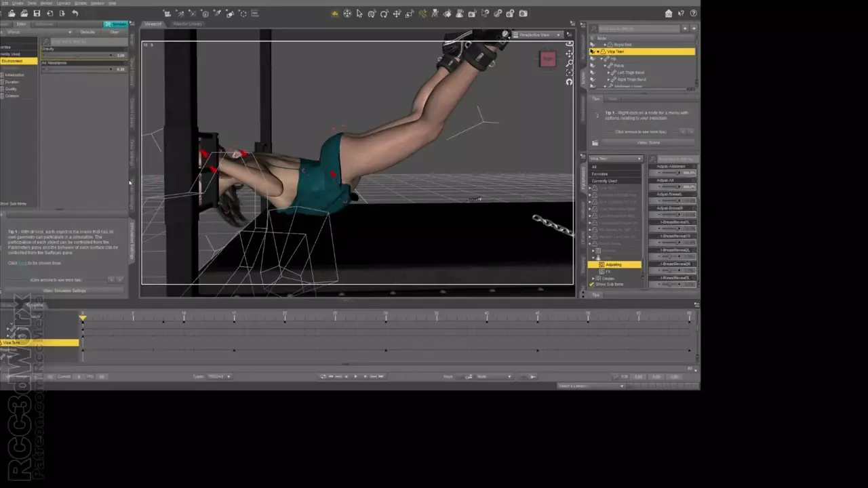This screenshot has width=868, height=488.
Task: Toggle the Show Sub Items checkbox
Action: tap(592, 285)
